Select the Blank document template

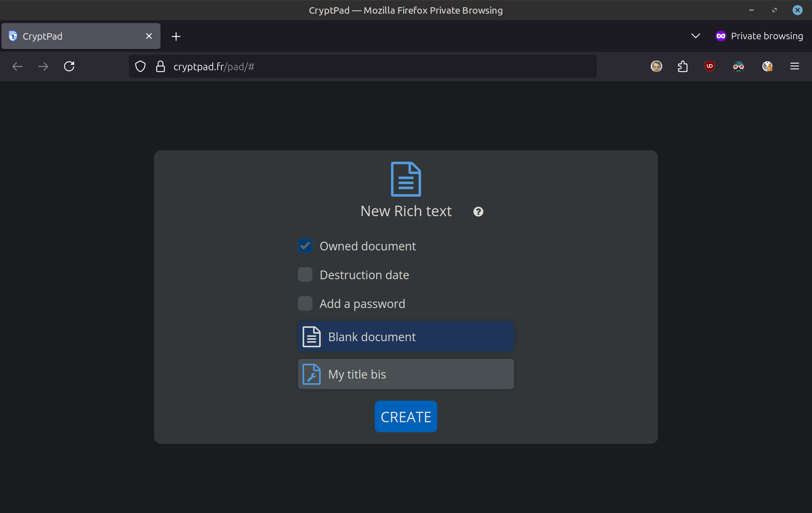[x=406, y=336]
